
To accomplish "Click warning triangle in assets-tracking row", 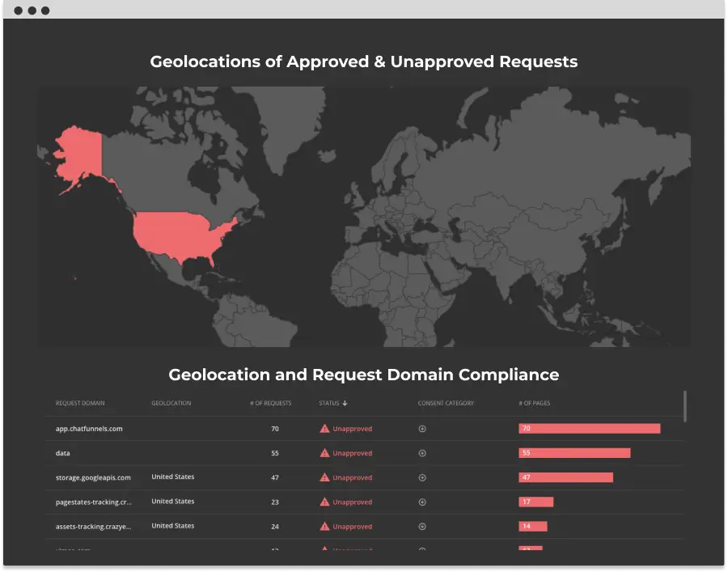I will tap(324, 527).
